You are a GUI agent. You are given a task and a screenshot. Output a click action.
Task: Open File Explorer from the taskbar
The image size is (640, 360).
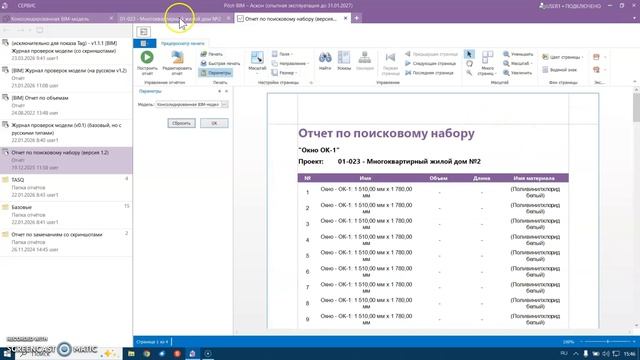[131, 353]
